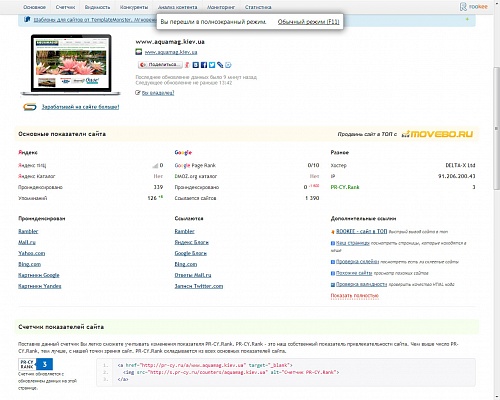The height and width of the screenshot is (400, 500).
Task: Click the Yandex ТИЦ bar indicator icon
Action: [x=155, y=165]
